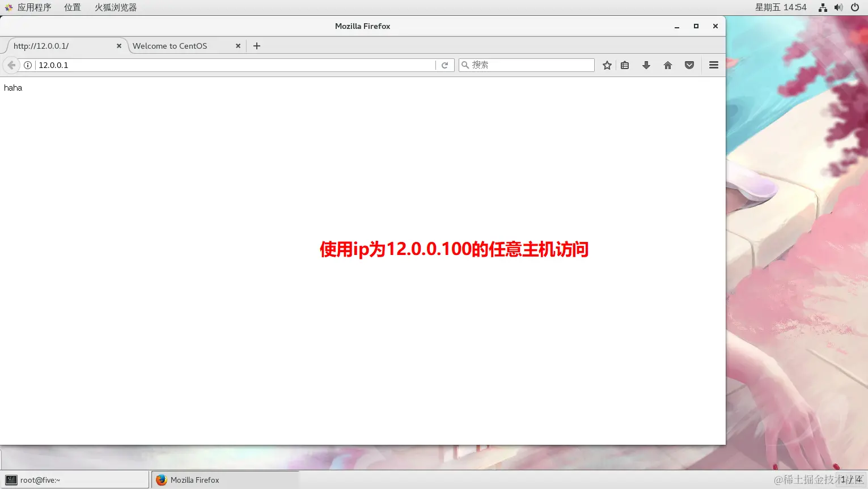Open the 火狐浏览器 app menu
Screen dimensions: 868x489
pyautogui.click(x=116, y=7)
